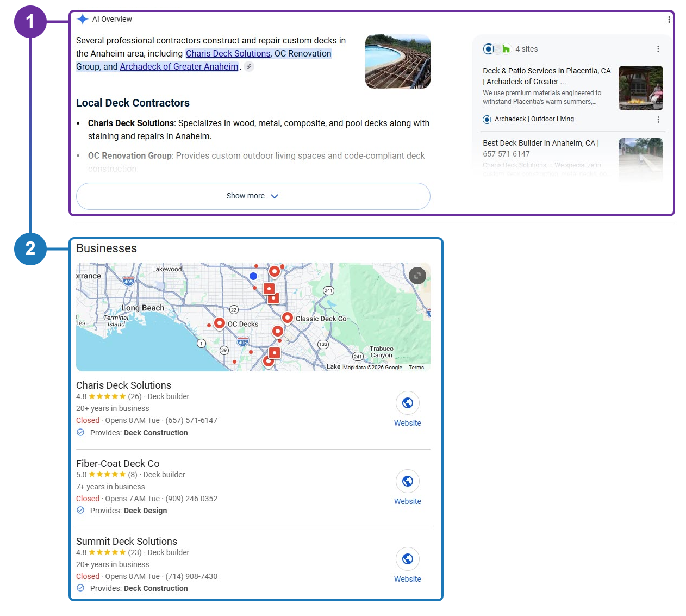This screenshot has height=616, width=686.
Task: Visit the Fiber-Coat Deck Co Website link
Action: coord(408,501)
